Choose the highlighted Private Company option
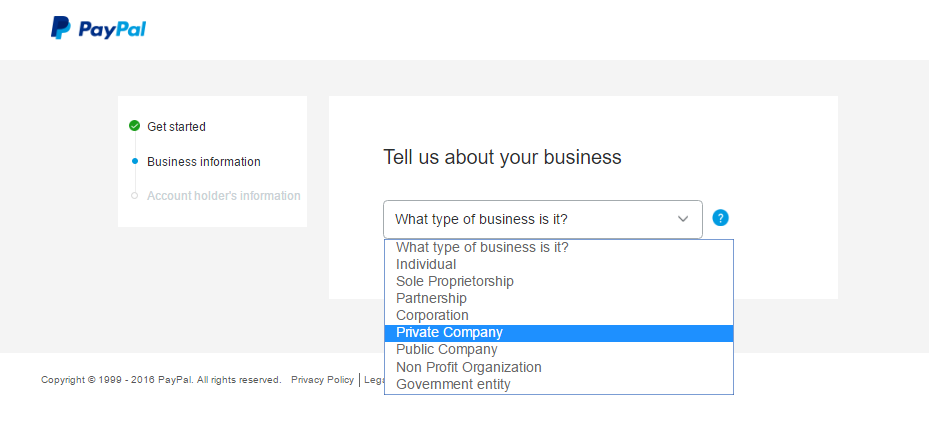Screen dimensions: 929x428 [x=559, y=333]
